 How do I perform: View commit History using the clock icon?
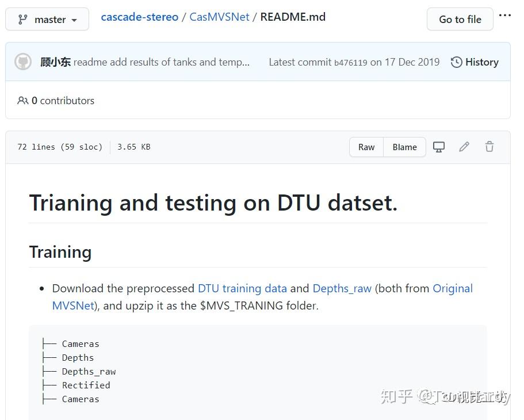tap(457, 62)
